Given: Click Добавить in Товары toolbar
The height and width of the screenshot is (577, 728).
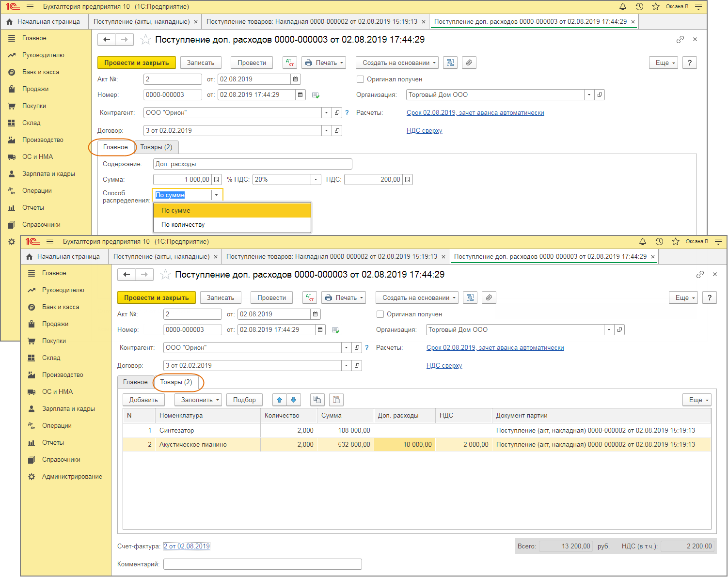Looking at the screenshot, I should click(143, 400).
